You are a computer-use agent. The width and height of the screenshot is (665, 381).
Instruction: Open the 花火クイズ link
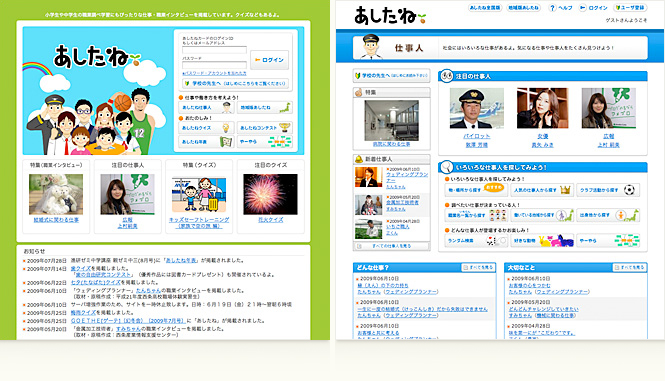(271, 220)
